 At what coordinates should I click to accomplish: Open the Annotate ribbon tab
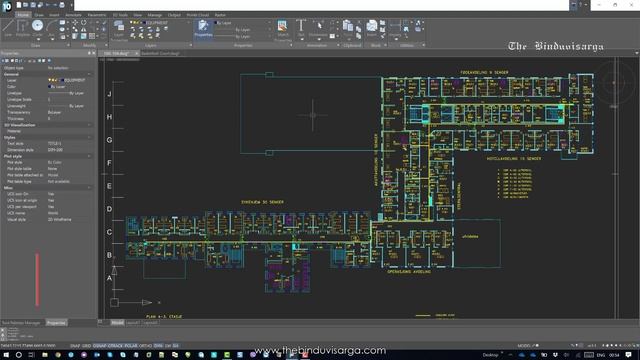[x=73, y=15]
